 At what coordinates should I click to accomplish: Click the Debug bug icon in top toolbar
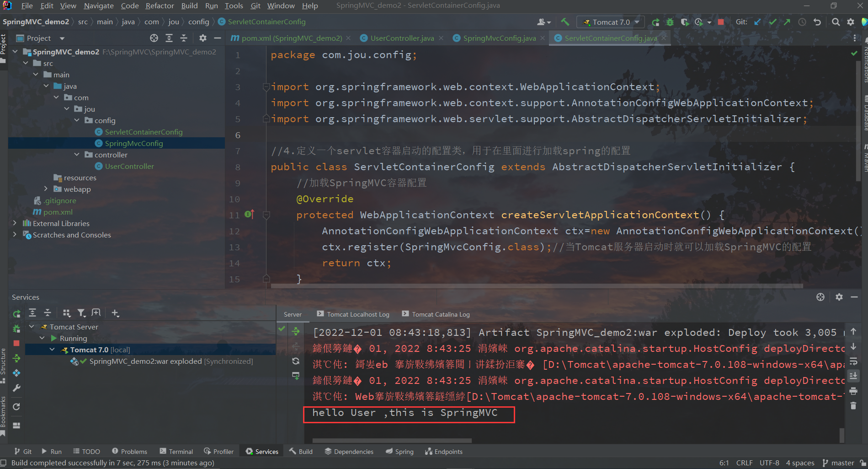tap(670, 22)
